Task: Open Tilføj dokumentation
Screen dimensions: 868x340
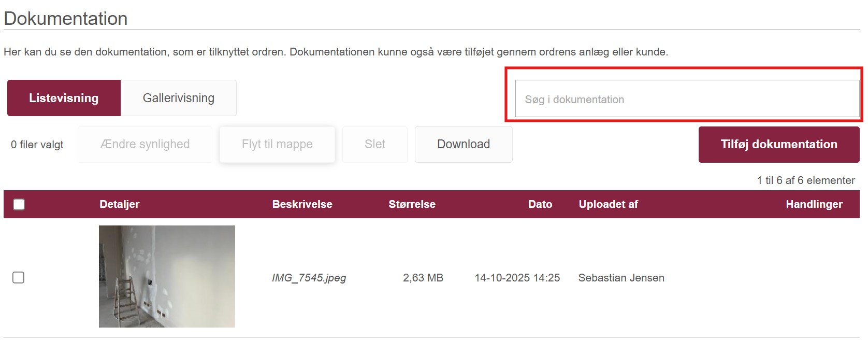Action: tap(778, 145)
